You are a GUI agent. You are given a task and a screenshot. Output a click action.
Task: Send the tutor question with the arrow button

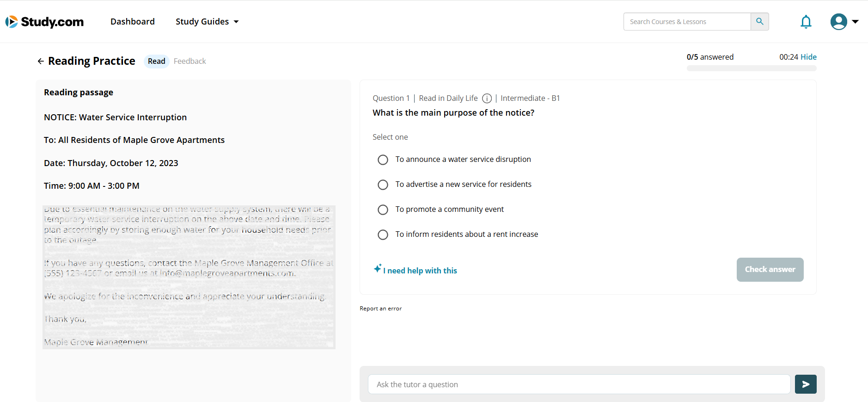(x=805, y=384)
